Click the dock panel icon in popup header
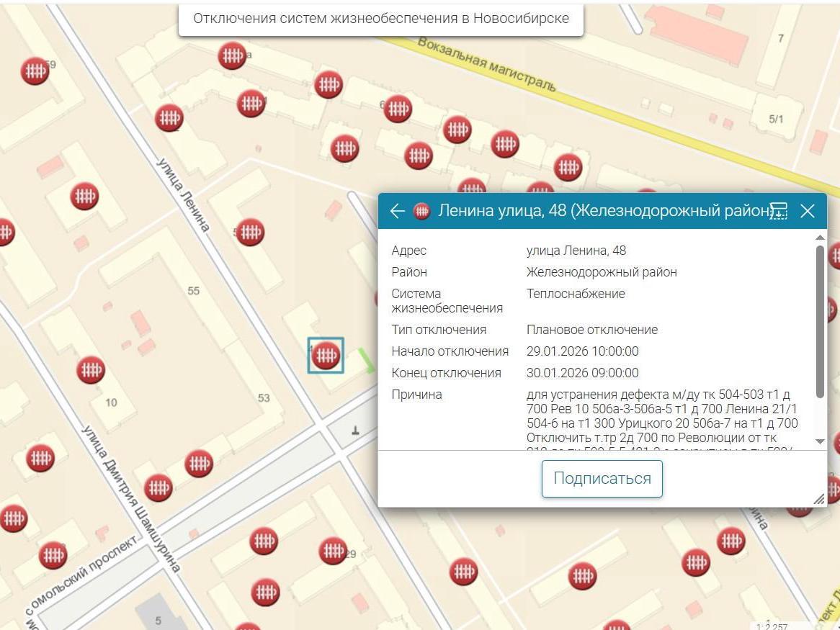 [778, 211]
